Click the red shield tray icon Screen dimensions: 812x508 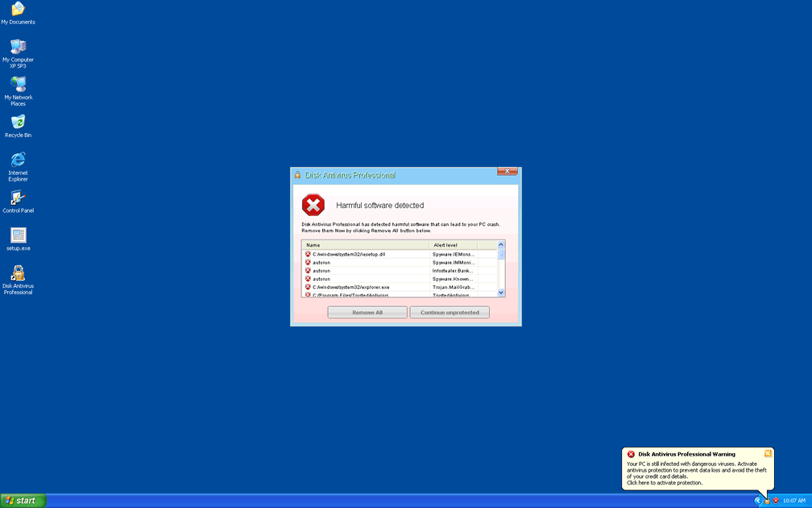(776, 501)
